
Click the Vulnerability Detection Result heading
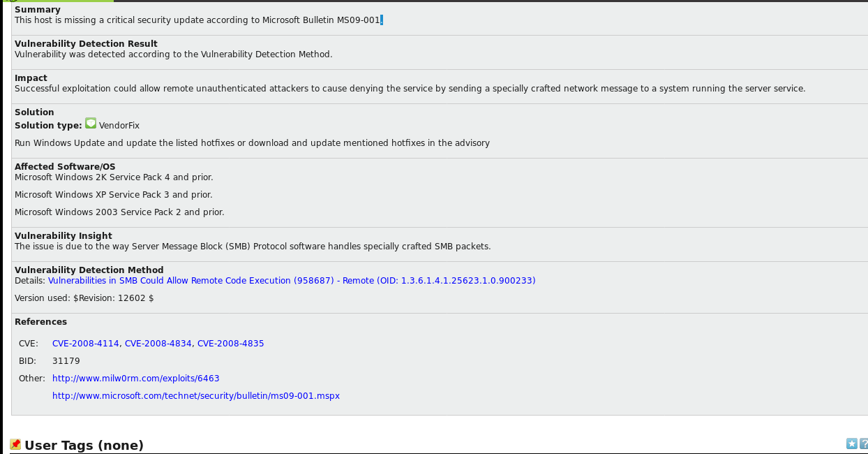(86, 44)
